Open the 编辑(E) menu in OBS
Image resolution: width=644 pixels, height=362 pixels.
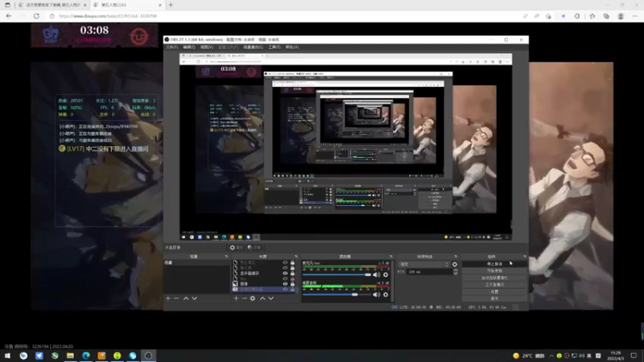188,47
